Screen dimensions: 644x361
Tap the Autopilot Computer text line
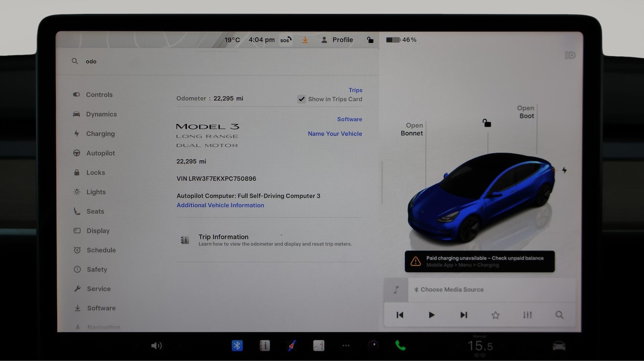point(249,196)
